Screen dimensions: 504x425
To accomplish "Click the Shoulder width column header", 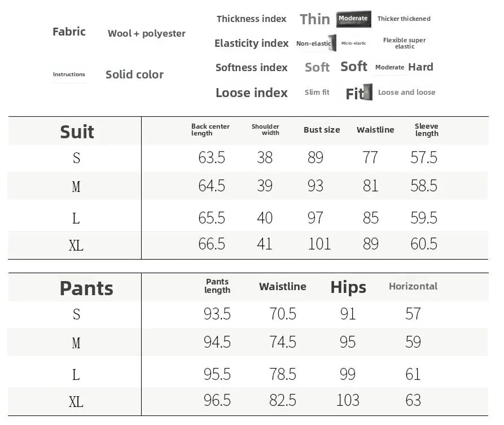I will [x=265, y=130].
